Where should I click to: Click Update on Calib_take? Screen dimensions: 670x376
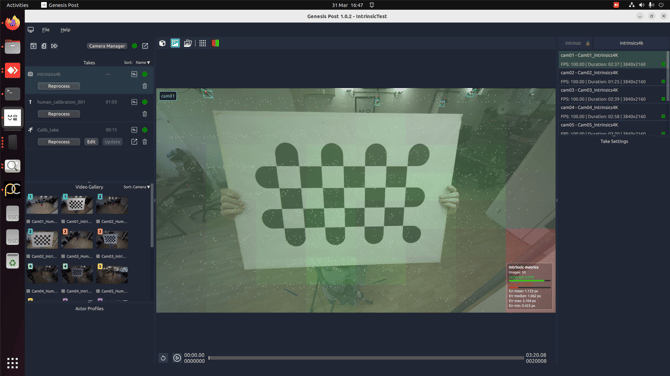pyautogui.click(x=112, y=142)
